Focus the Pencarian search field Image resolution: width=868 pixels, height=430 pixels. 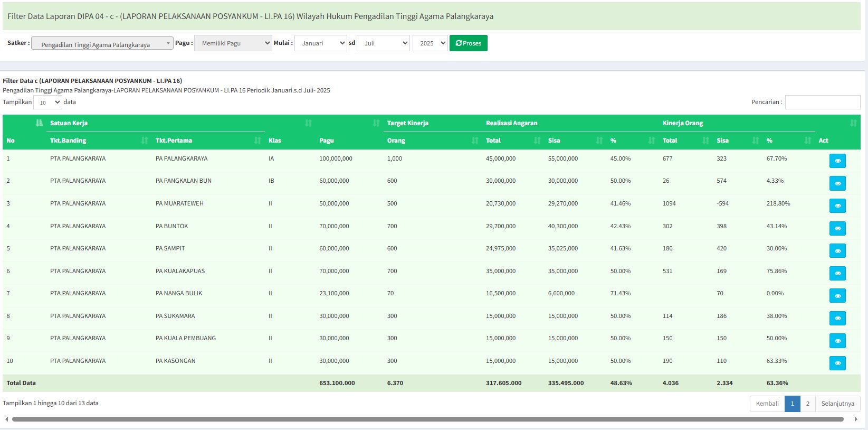(x=823, y=102)
